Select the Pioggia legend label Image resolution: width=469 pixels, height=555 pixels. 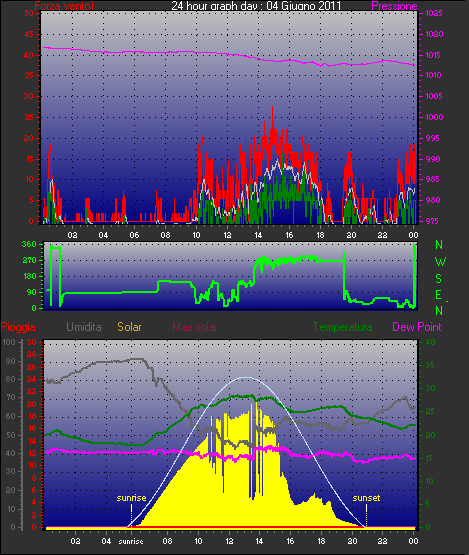[18, 327]
